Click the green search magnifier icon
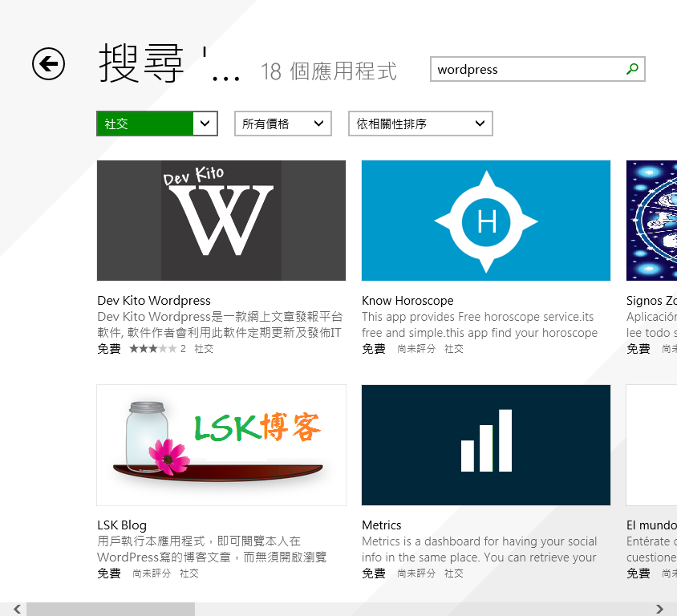 click(632, 69)
